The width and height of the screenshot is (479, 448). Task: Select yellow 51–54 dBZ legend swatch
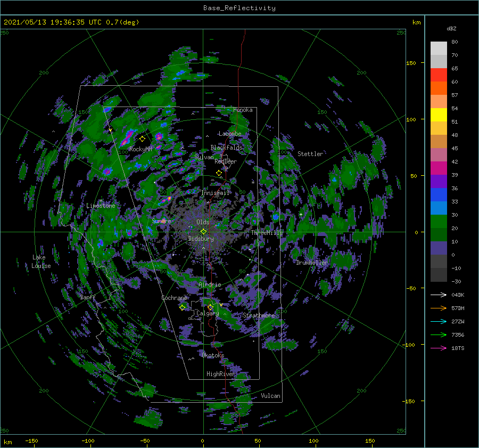pos(439,115)
